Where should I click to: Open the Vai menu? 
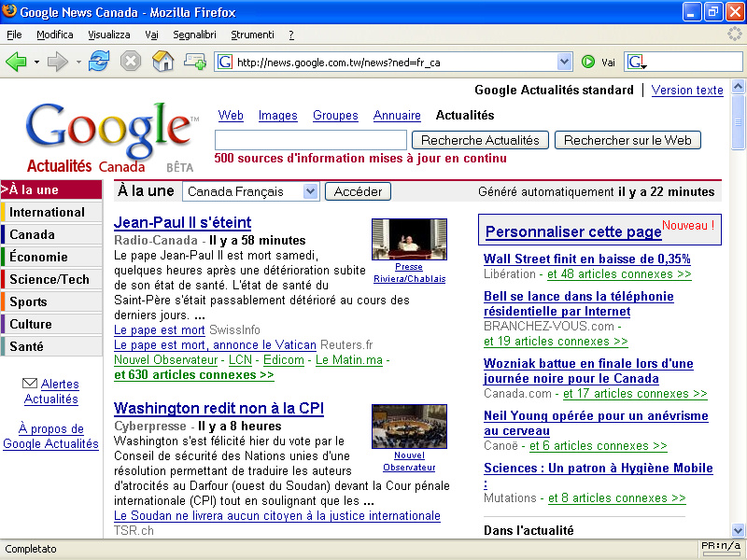(151, 35)
